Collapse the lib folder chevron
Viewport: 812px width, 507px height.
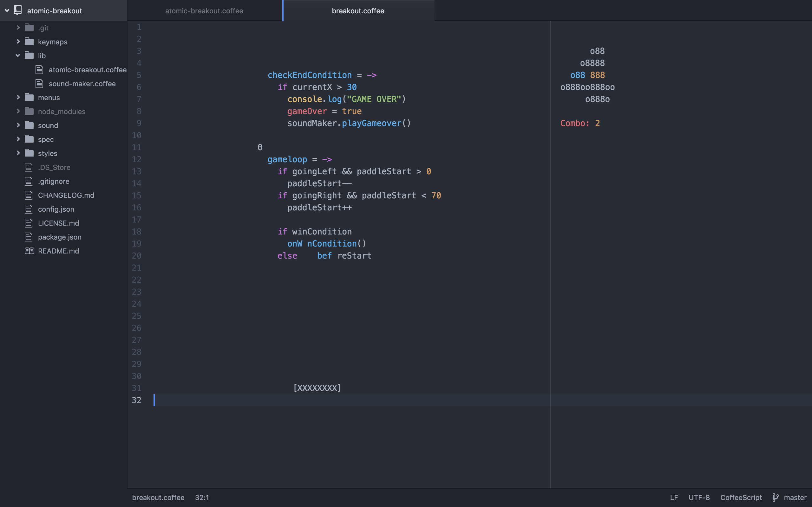point(18,56)
